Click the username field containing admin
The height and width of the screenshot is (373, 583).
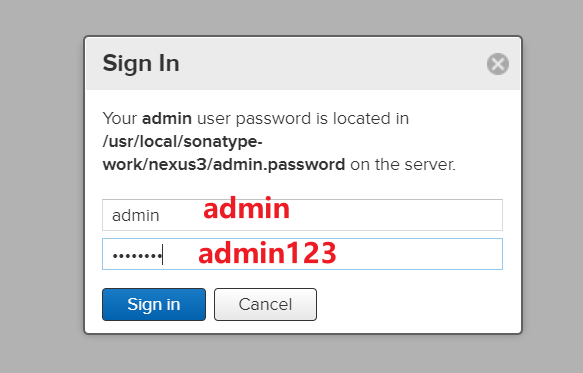302,215
